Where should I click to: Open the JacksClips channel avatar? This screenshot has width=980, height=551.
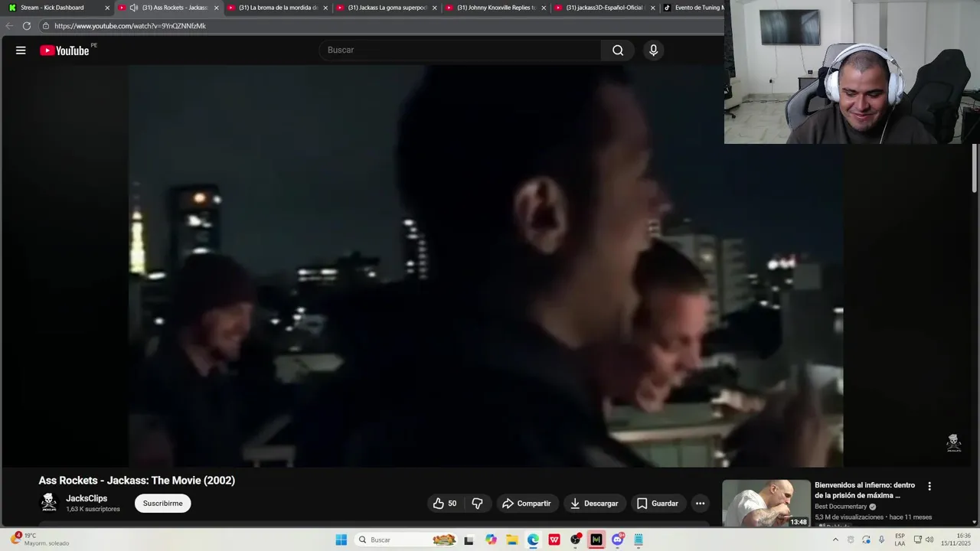[x=49, y=503]
